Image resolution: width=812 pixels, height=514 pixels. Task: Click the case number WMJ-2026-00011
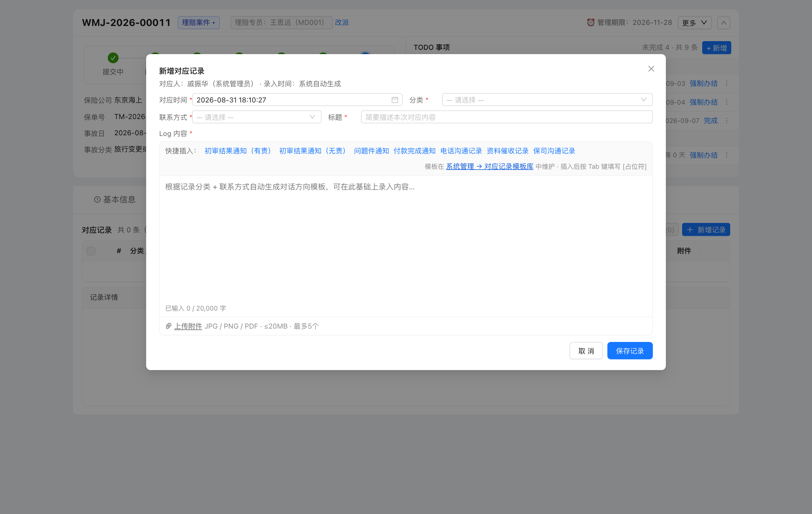[126, 22]
